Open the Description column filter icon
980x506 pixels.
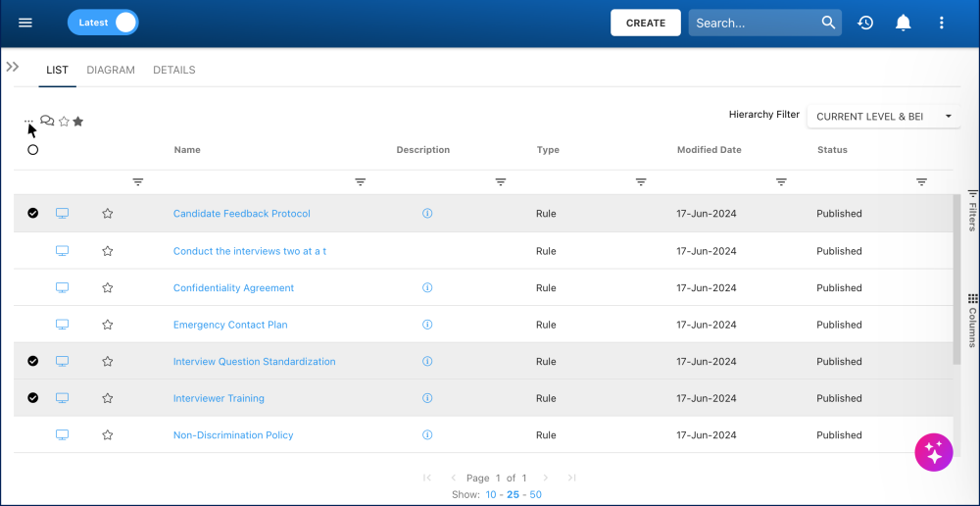click(501, 182)
